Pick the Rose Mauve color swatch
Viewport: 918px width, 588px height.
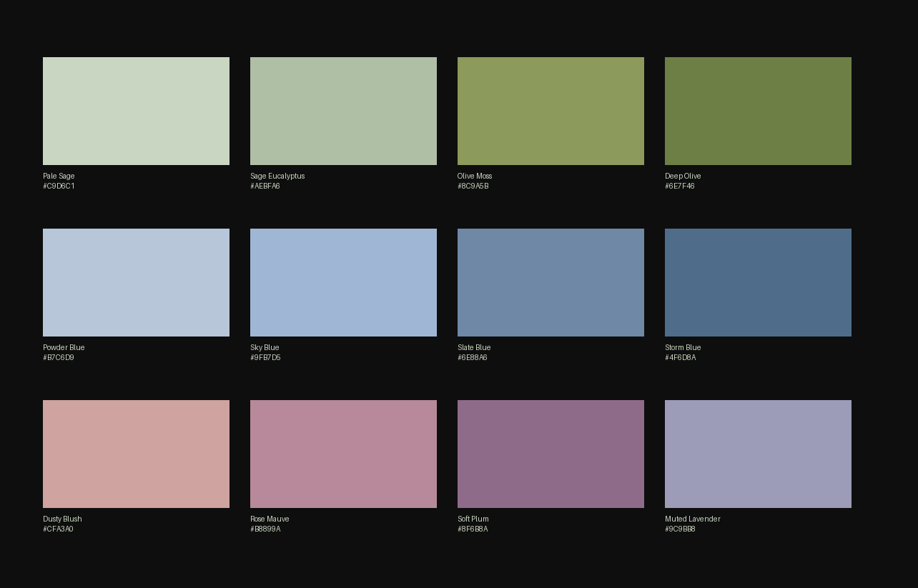pyautogui.click(x=343, y=454)
